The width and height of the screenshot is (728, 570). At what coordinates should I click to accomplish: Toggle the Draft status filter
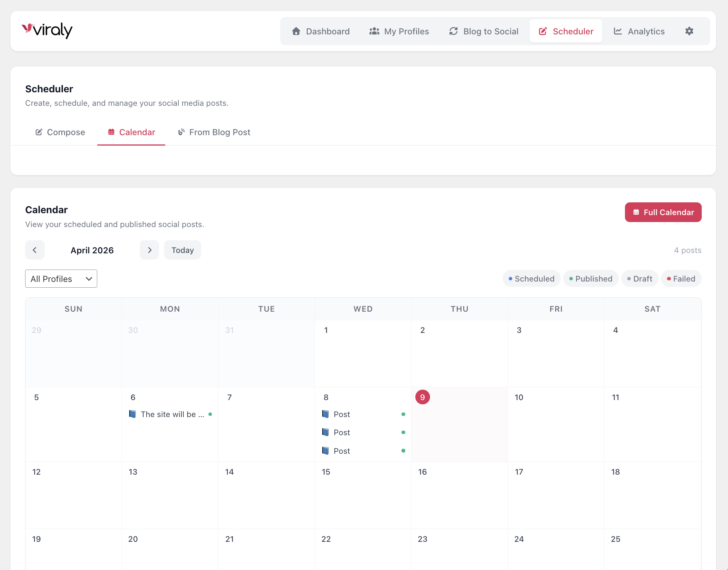click(640, 278)
